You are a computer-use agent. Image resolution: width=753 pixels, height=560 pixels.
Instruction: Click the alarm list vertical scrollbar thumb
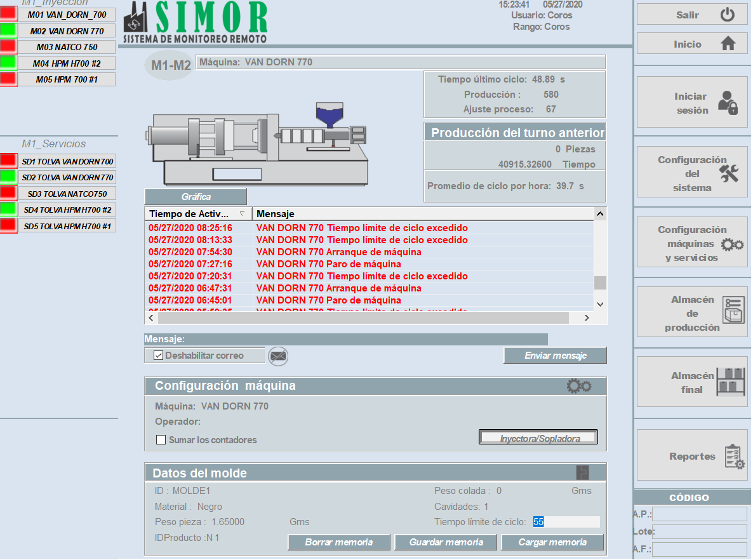[599, 283]
